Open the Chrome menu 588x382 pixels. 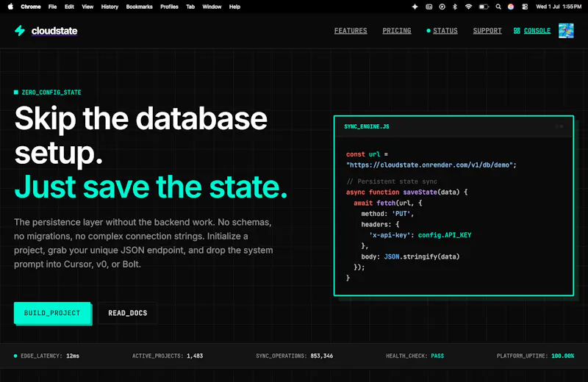[x=31, y=7]
